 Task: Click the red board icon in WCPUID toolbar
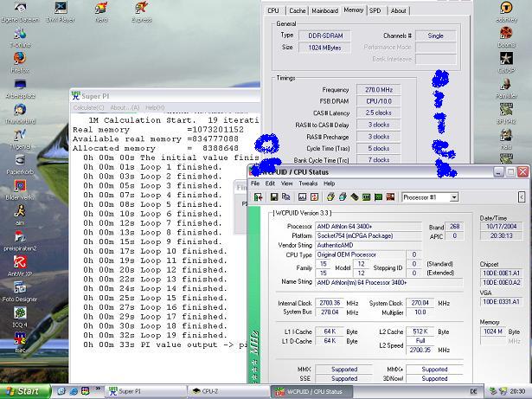tap(390, 197)
